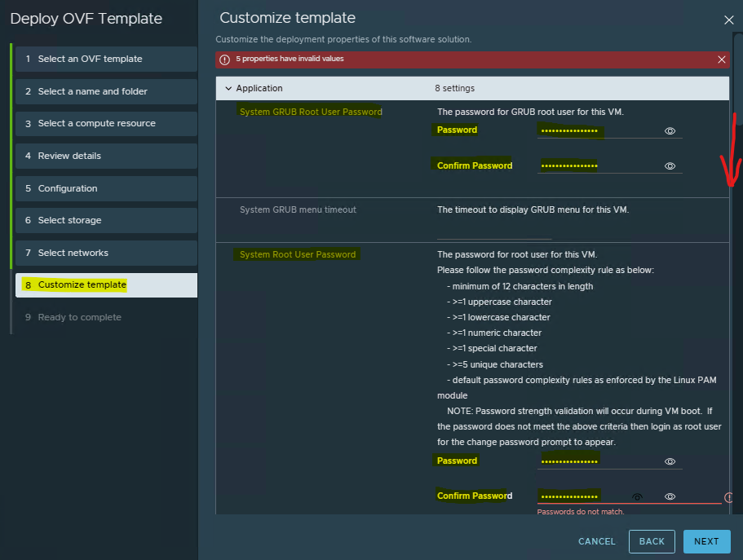The width and height of the screenshot is (743, 560).
Task: Show System Root Confirm Password characters
Action: [670, 496]
